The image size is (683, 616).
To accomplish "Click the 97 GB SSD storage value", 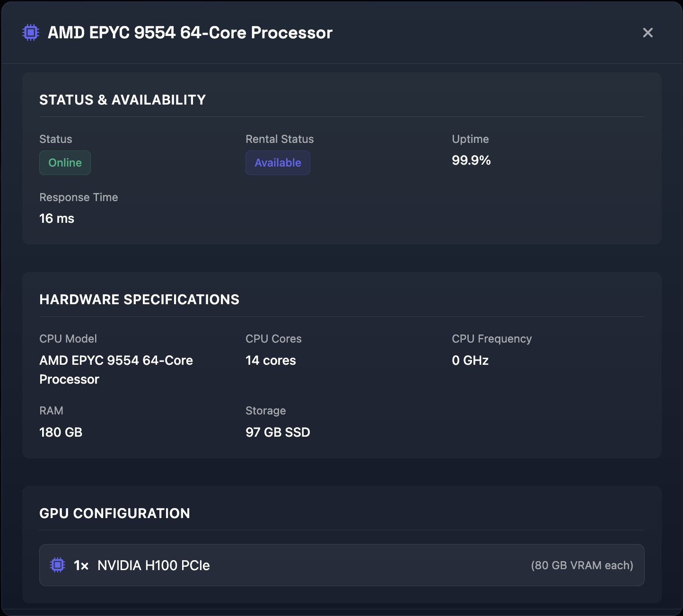I will tap(278, 432).
